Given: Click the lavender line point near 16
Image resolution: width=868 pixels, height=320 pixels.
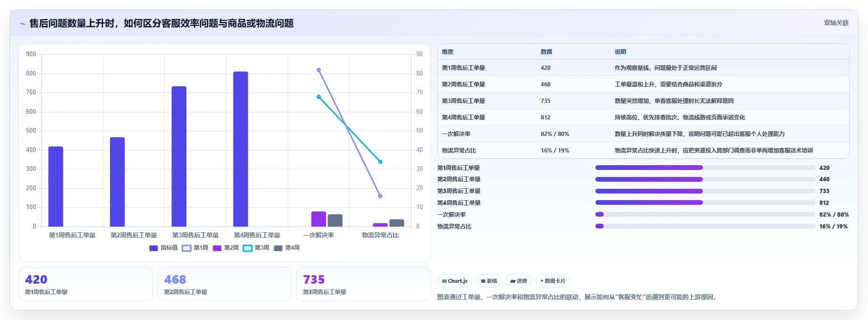Looking at the screenshot, I should point(380,196).
